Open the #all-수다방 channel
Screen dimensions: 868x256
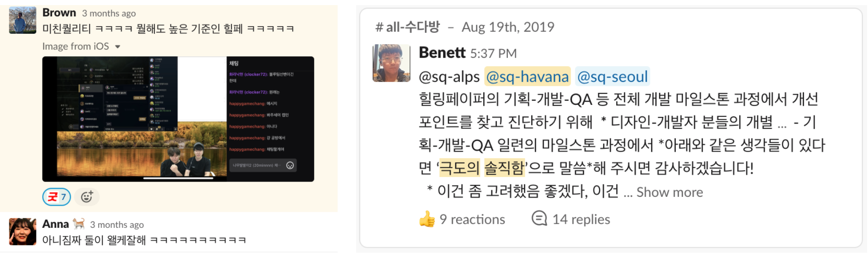pos(408,27)
